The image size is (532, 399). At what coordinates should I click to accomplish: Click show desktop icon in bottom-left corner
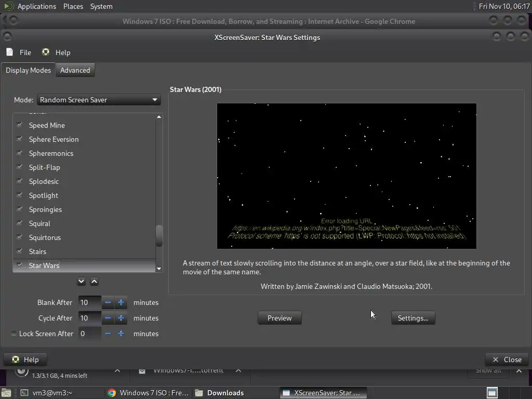pos(6,393)
